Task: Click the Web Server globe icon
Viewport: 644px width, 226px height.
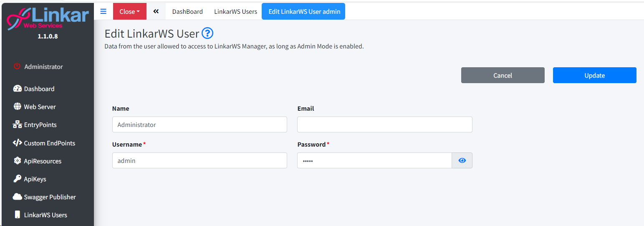Action: pyautogui.click(x=17, y=107)
